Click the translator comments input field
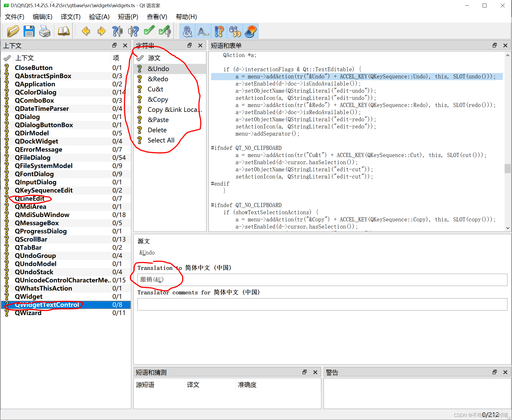Image resolution: width=512 pixels, height=420 pixels. 322,304
